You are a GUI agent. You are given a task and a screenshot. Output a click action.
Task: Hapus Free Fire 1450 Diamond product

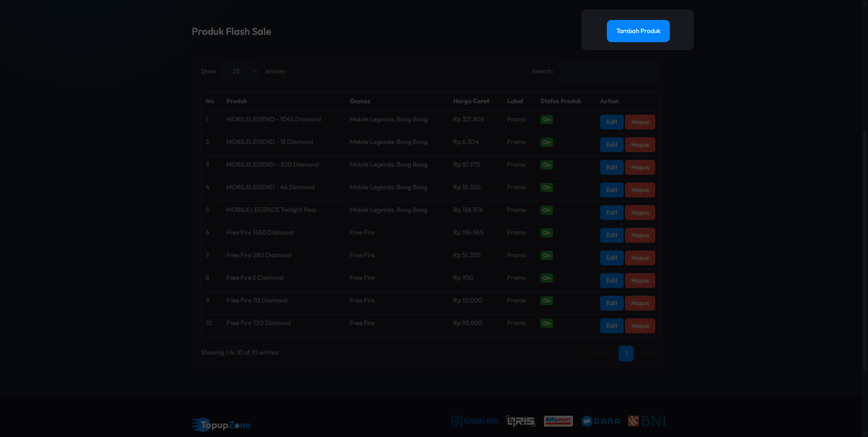[640, 235]
